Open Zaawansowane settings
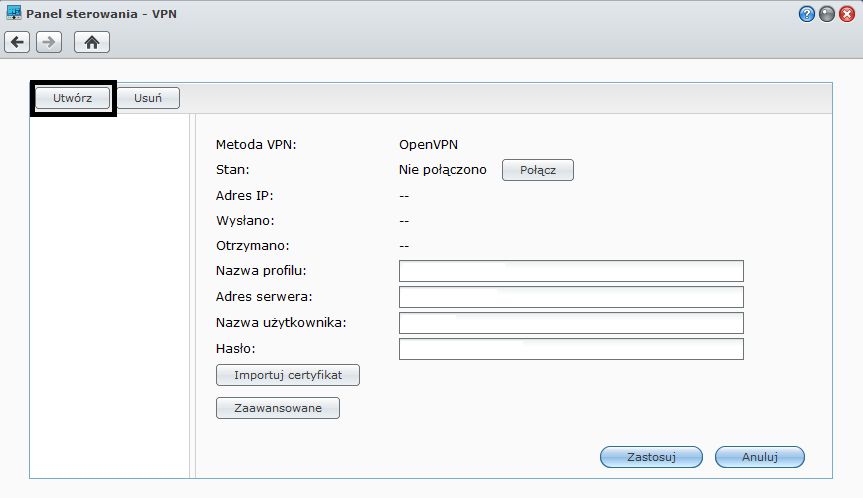Viewport: 863px width, 498px height. [x=278, y=408]
